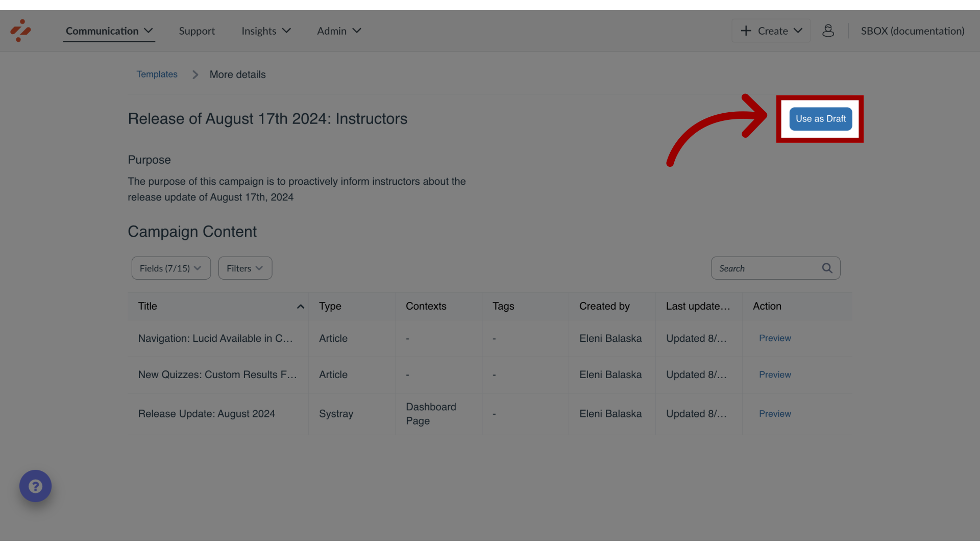Open the Support menu item
Screen dimensions: 980x551
coord(197,30)
